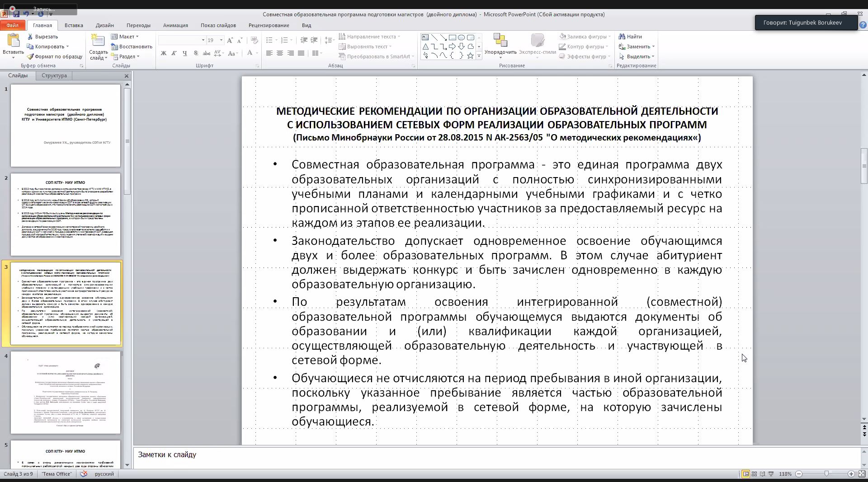Click Восстановить button
868x482 pixels.
coord(132,47)
